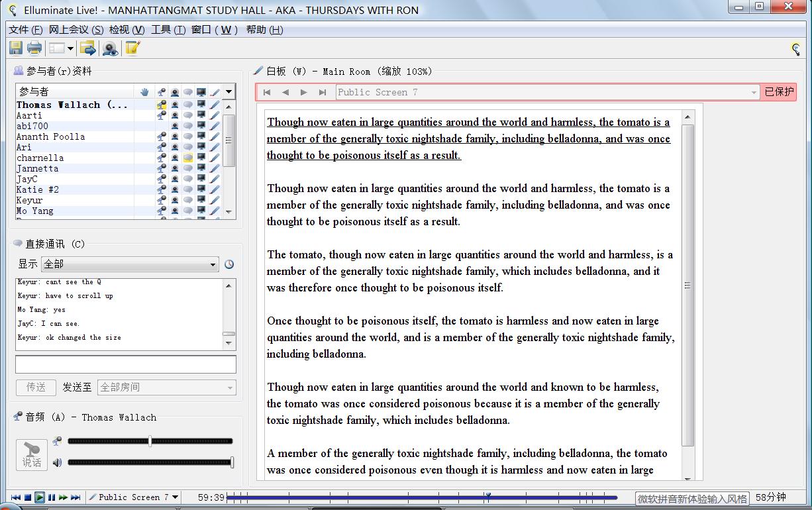
Task: Click the speaker icon beside volume slider
Action: (x=58, y=462)
